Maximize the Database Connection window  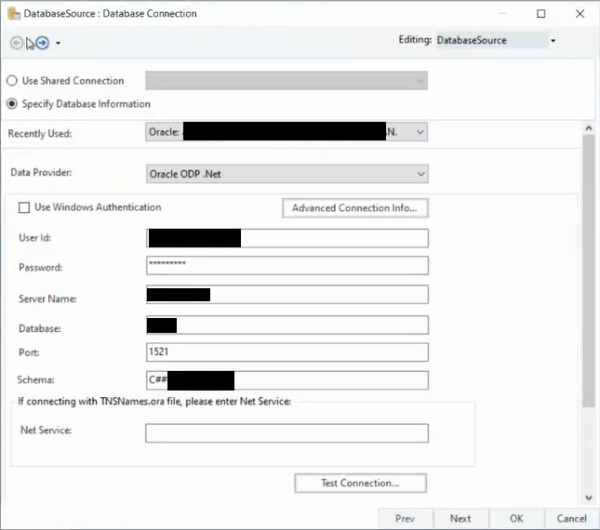541,14
